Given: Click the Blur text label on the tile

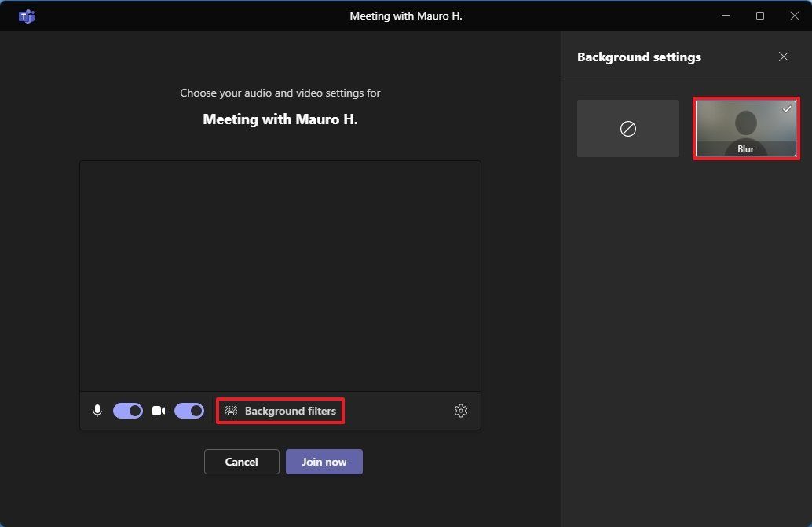Looking at the screenshot, I should pos(744,148).
